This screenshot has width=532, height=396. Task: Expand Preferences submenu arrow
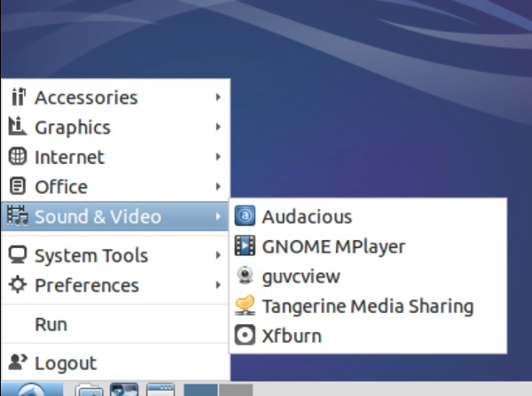click(218, 284)
